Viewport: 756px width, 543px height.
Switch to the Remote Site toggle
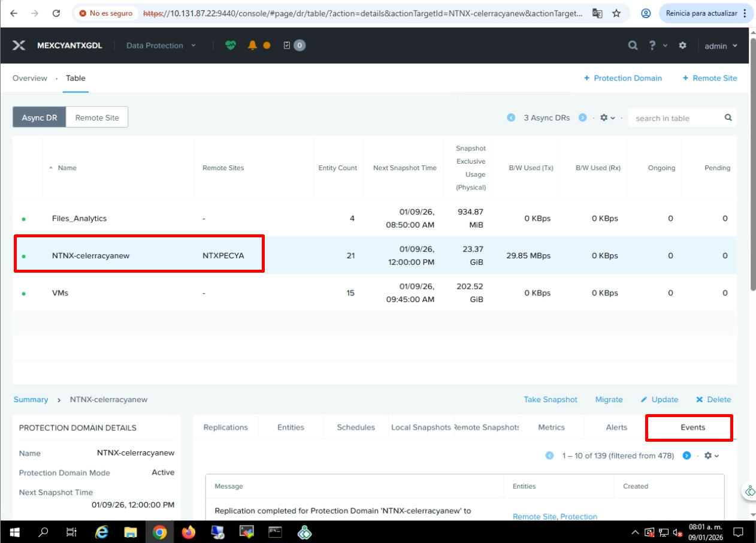[x=97, y=117]
